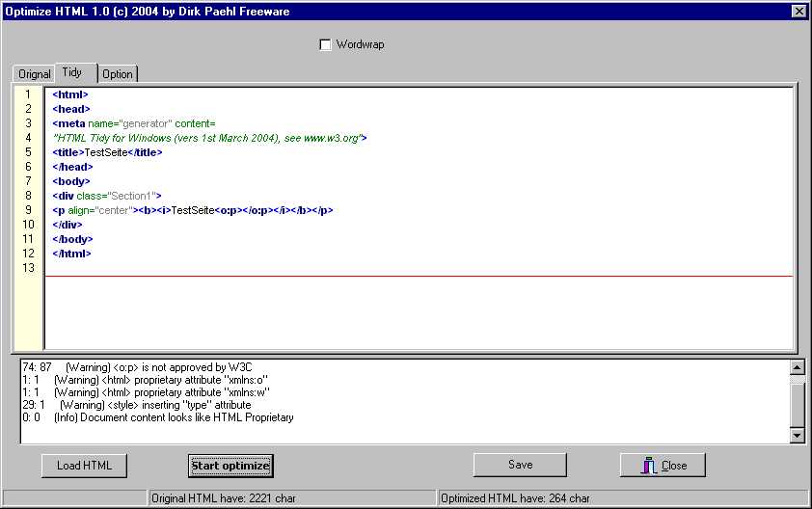Click the Optimized HTML have: 264 char status

(x=515, y=498)
